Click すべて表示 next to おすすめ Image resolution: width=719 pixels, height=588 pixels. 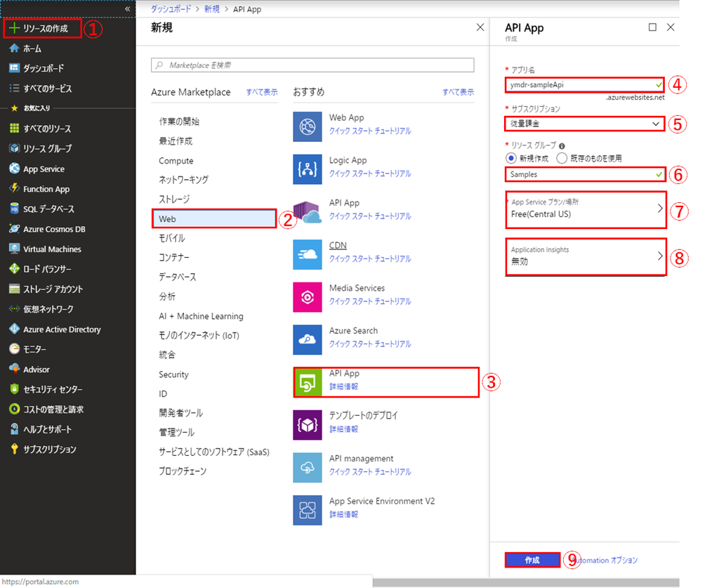pyautogui.click(x=458, y=92)
